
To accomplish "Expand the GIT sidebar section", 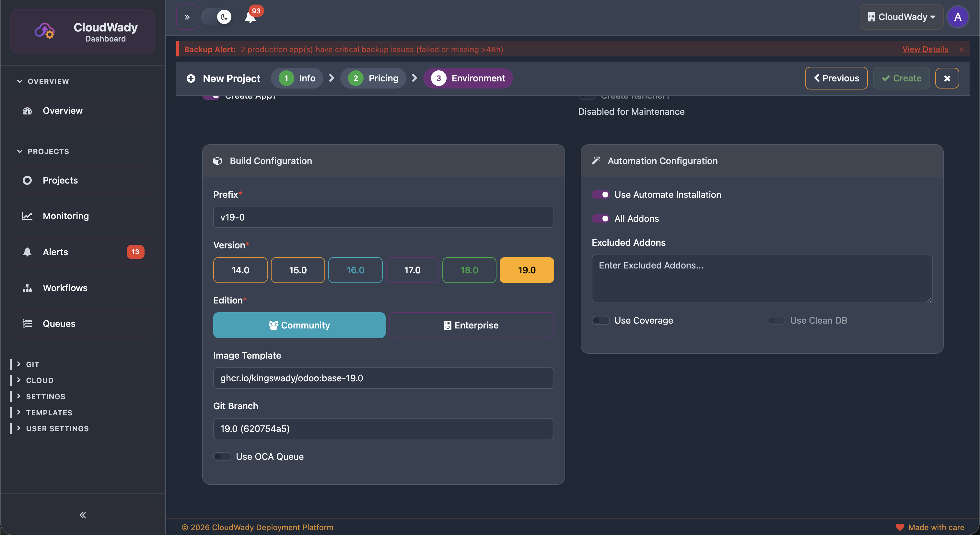I will pyautogui.click(x=32, y=364).
